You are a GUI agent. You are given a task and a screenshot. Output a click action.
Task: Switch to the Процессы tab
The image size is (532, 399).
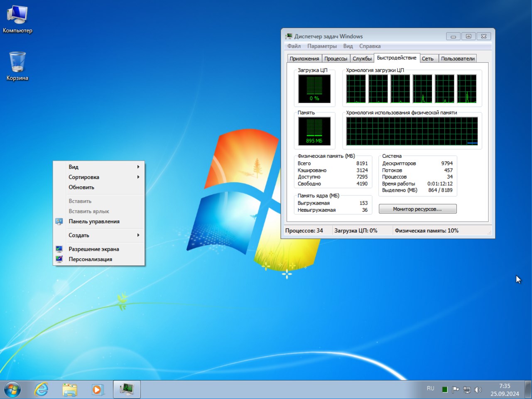336,59
